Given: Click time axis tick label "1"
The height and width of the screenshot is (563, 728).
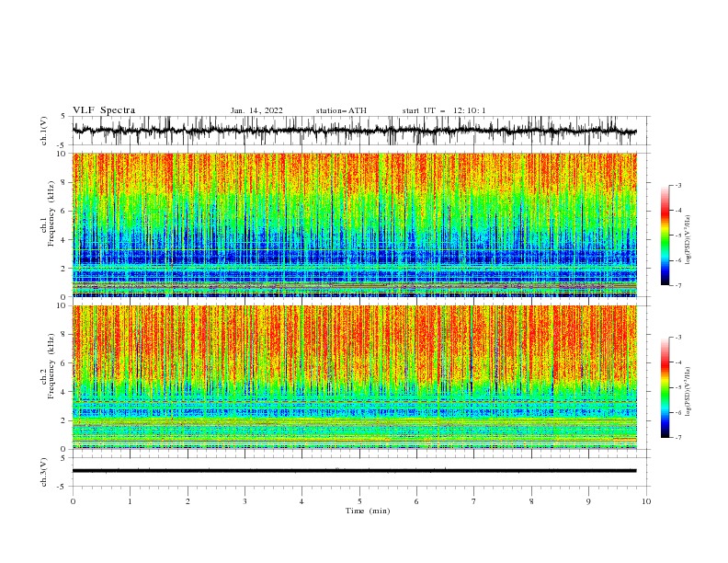Looking at the screenshot, I should click(130, 501).
